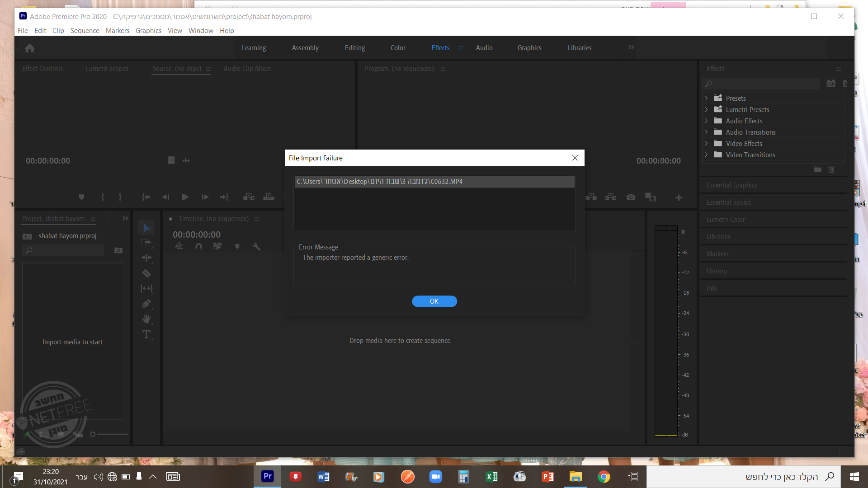Open timeline settings wrench icon

256,246
